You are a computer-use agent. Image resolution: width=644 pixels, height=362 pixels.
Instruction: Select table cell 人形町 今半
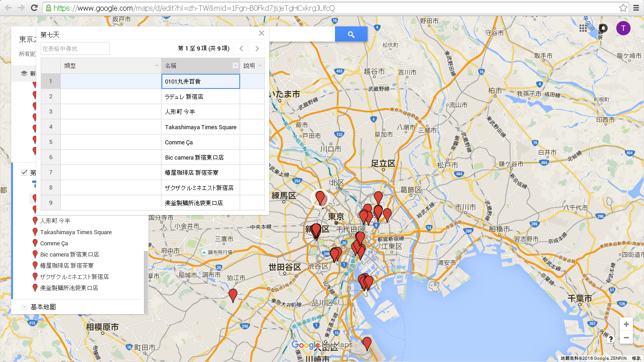point(200,112)
